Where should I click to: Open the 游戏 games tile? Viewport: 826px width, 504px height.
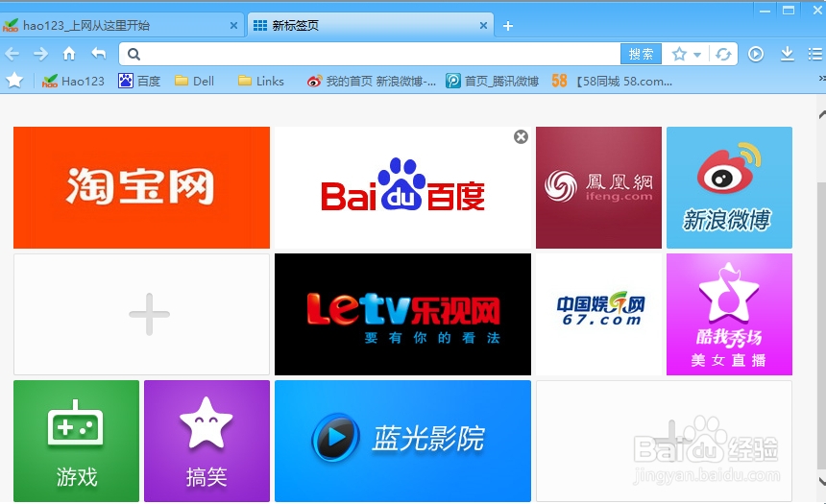[77, 442]
